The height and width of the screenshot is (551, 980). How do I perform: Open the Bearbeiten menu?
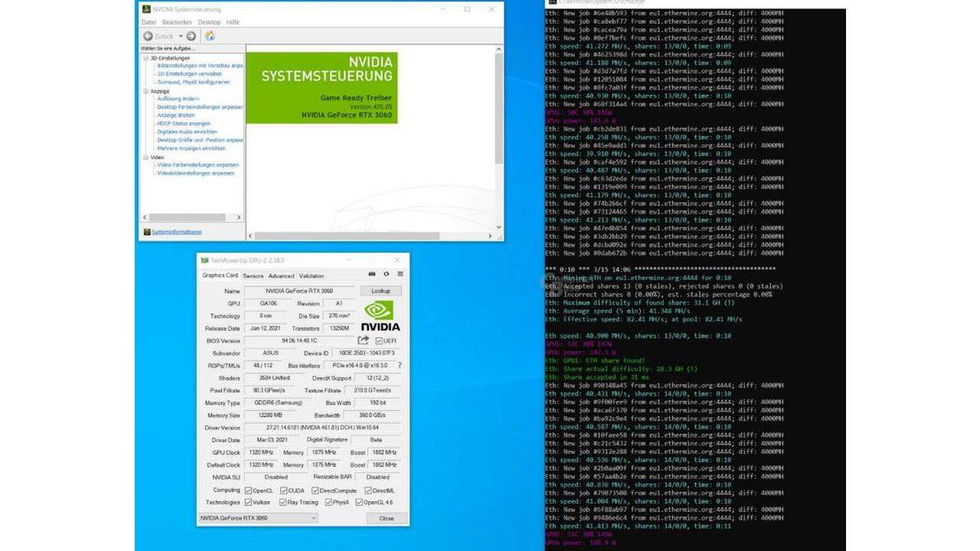[176, 22]
